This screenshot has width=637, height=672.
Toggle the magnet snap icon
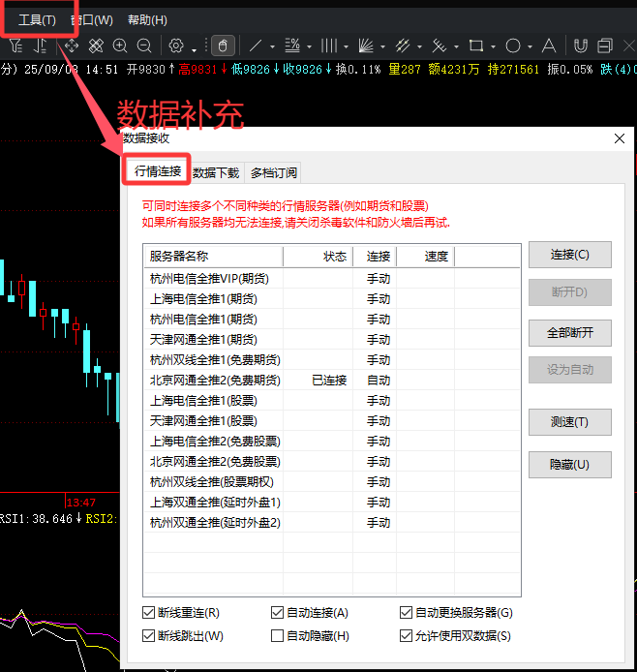[x=581, y=46]
